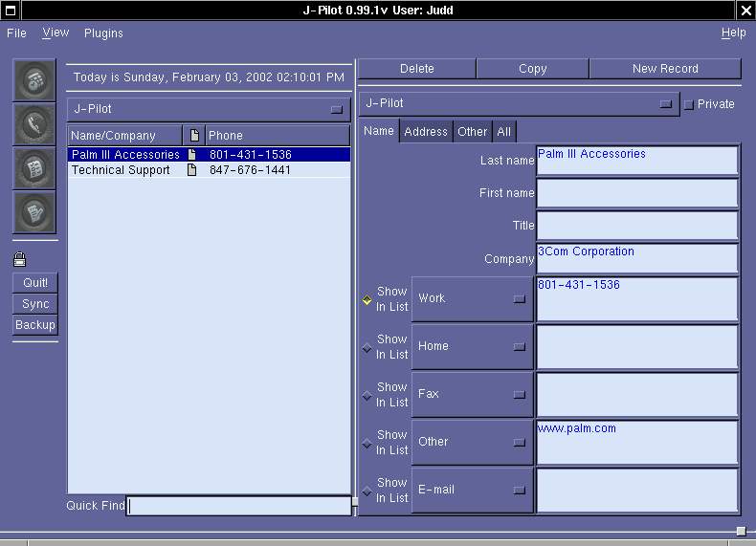Click the Company text field
This screenshot has width=756, height=546.
tap(637, 258)
